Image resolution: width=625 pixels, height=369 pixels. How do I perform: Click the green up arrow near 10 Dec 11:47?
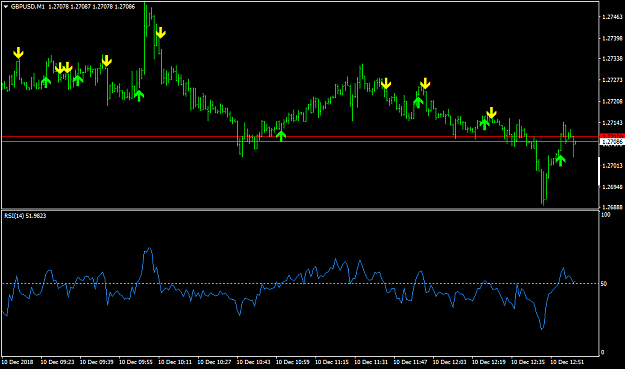point(418,102)
